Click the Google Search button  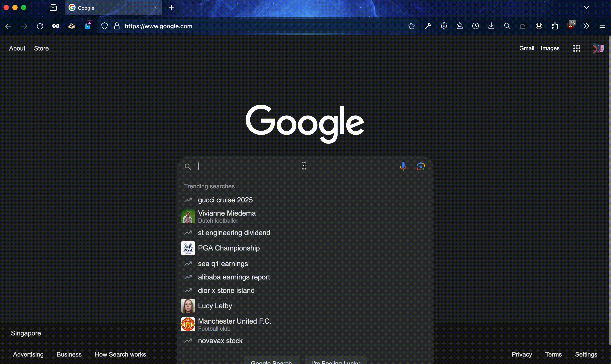(271, 360)
